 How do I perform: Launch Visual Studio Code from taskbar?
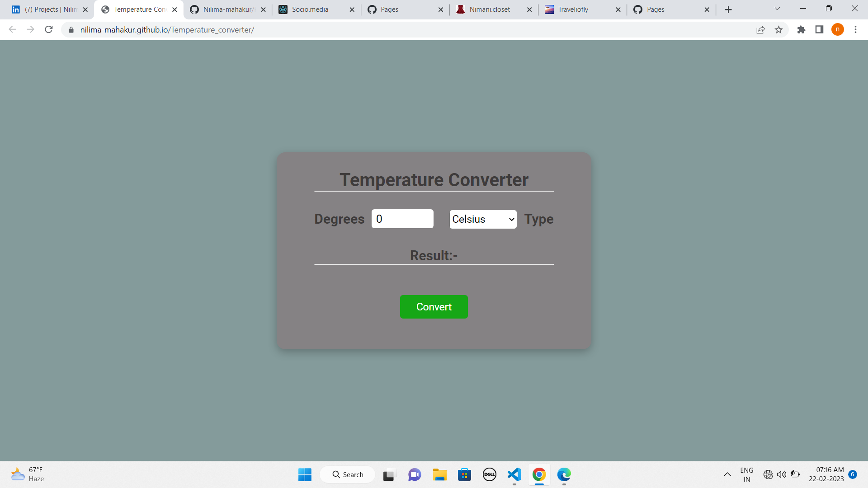514,474
